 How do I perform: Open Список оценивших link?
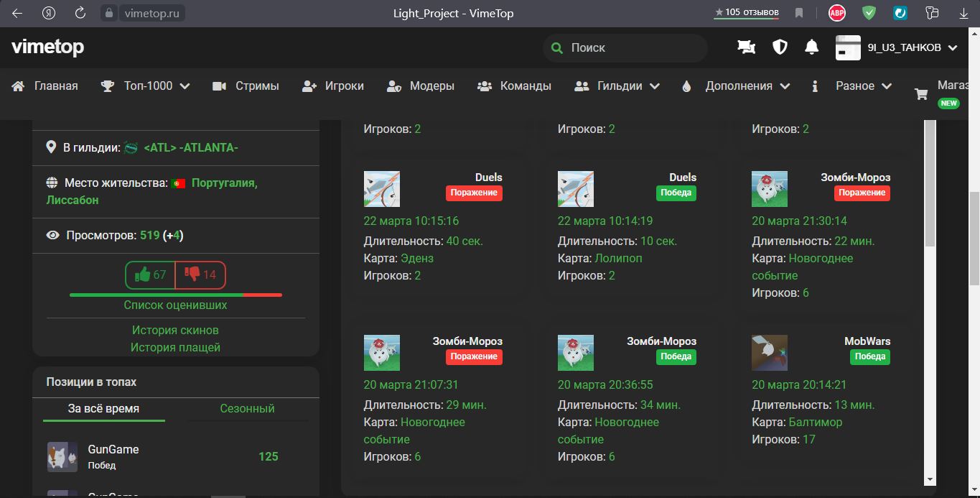(x=175, y=305)
